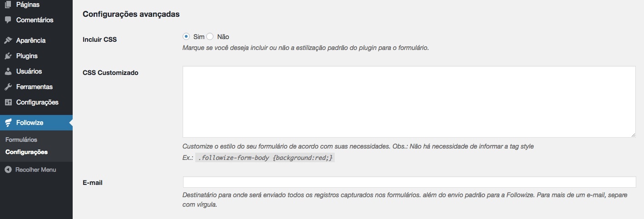
Task: Click the Recolher Menu text
Action: coord(36,169)
